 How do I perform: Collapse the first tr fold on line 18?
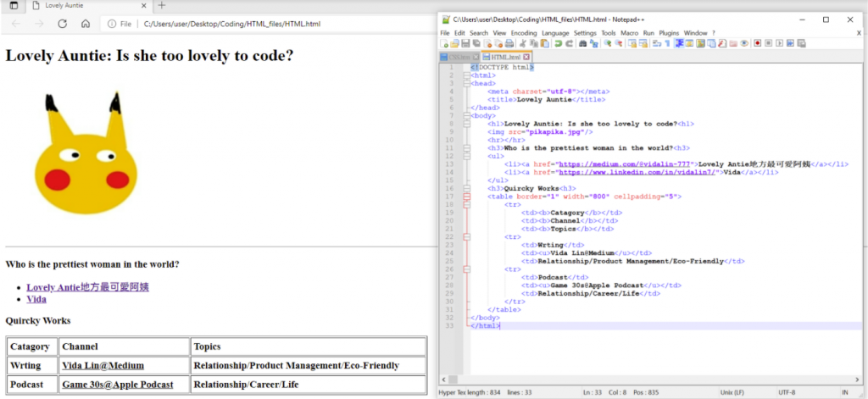(x=467, y=204)
